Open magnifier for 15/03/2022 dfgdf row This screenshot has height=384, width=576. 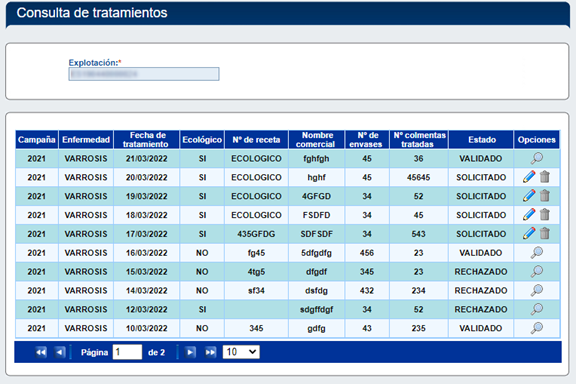(537, 272)
